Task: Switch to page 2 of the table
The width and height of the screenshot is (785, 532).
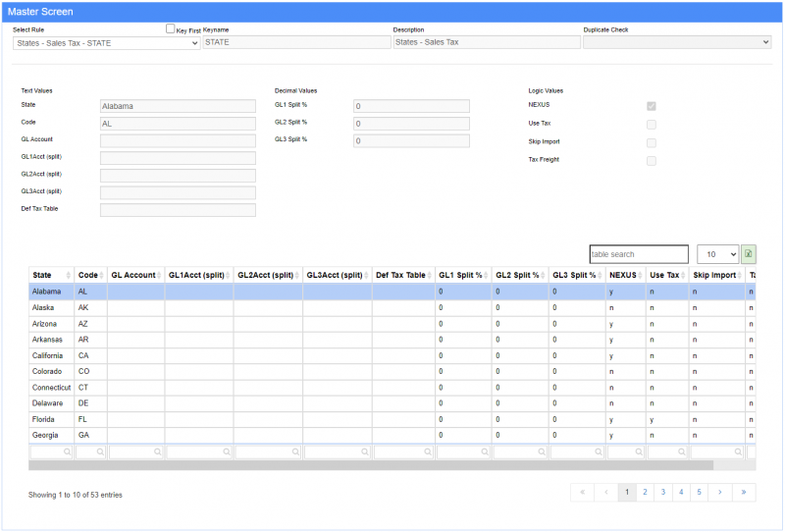Action: click(x=645, y=492)
